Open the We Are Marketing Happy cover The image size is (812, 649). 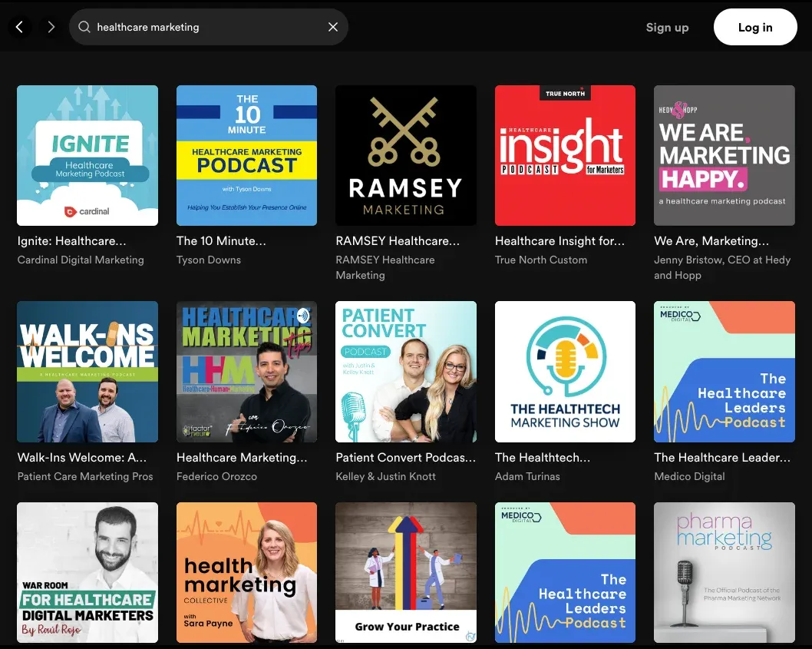[725, 155]
